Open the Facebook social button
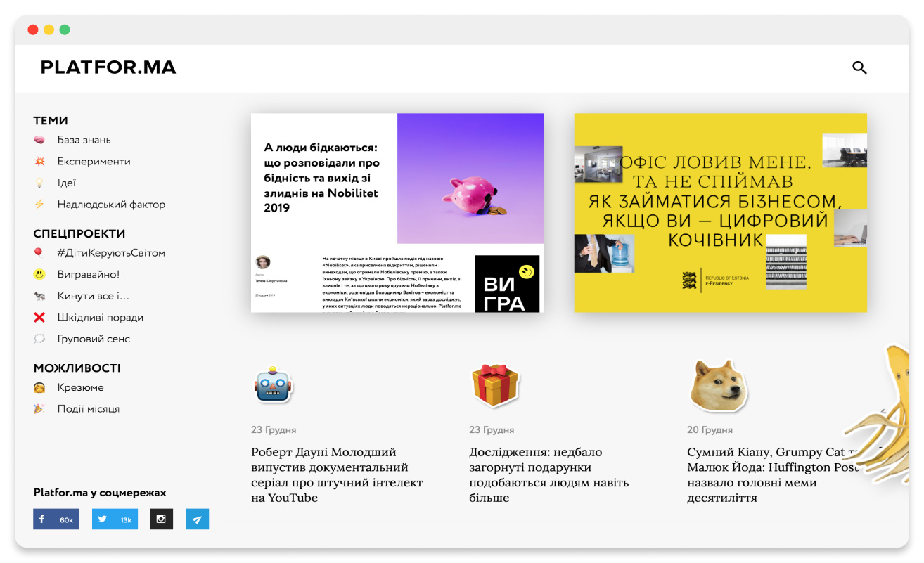 (x=56, y=519)
